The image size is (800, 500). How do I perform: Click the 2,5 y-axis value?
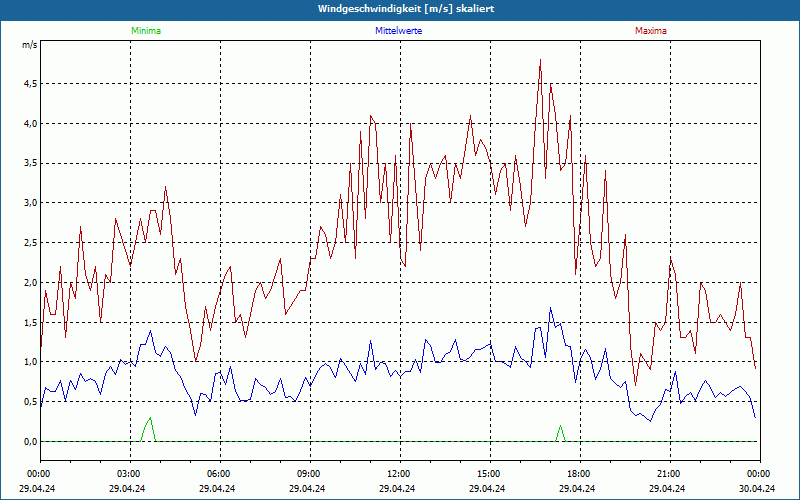coord(31,243)
